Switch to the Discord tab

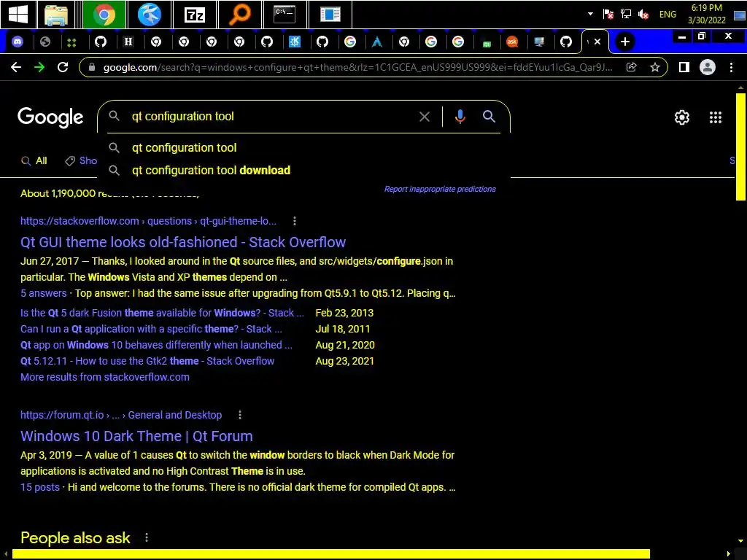[x=18, y=42]
